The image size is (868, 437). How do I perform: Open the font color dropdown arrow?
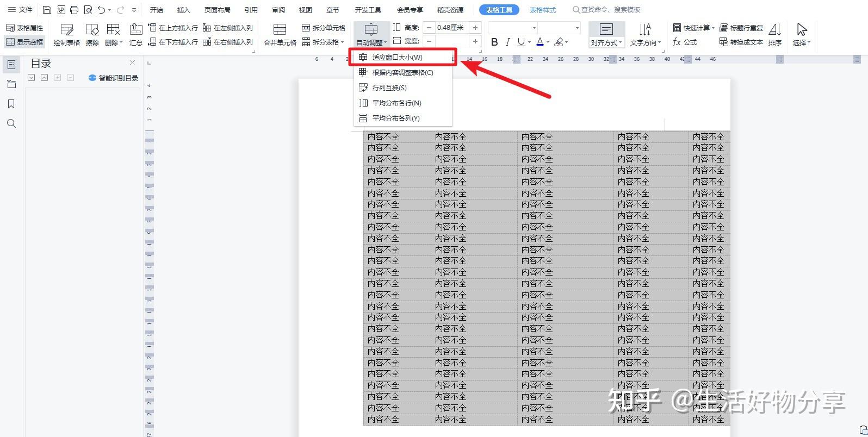tap(548, 42)
